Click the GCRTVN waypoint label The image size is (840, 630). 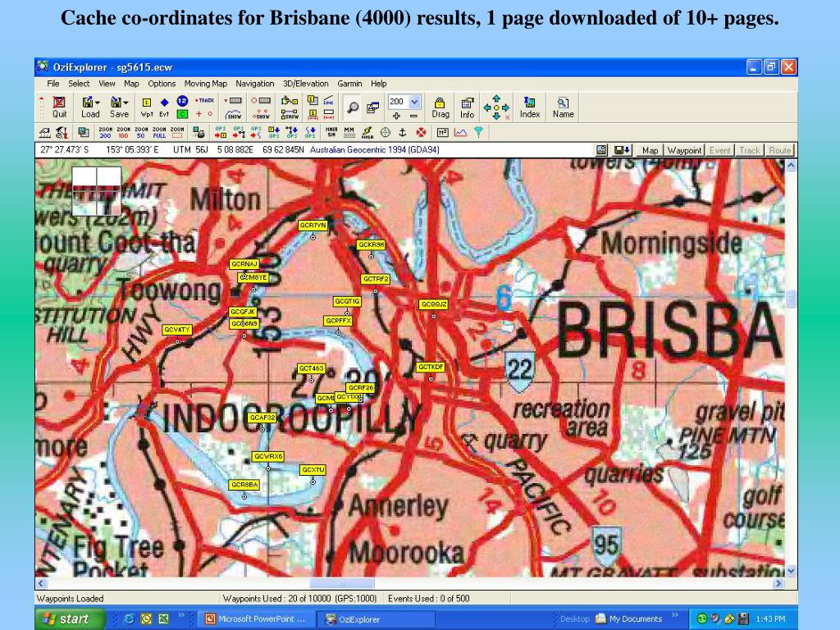coord(313,226)
